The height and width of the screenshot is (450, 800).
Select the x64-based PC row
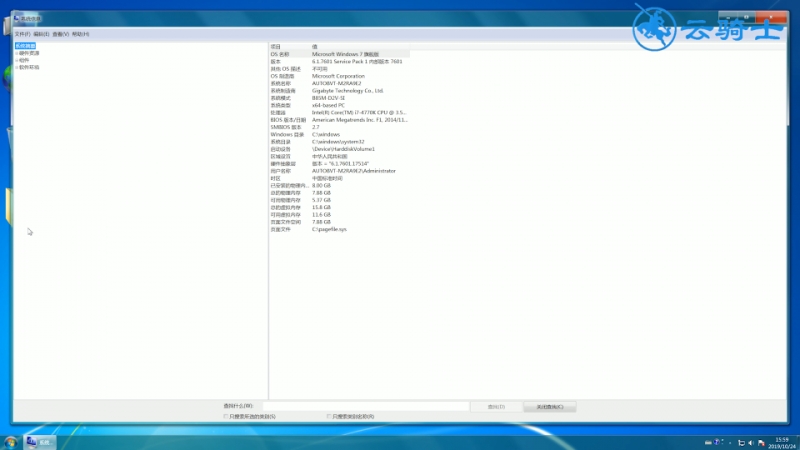click(339, 105)
